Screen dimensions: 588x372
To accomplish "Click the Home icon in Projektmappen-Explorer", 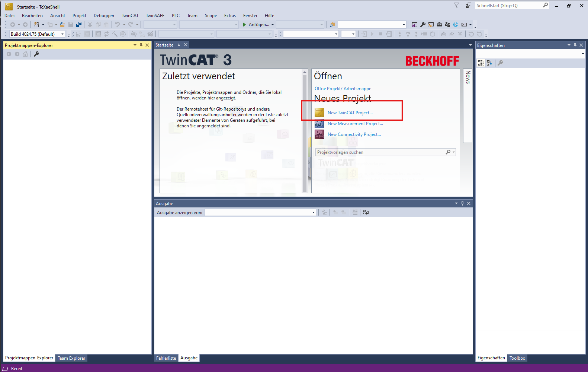I will pos(25,54).
